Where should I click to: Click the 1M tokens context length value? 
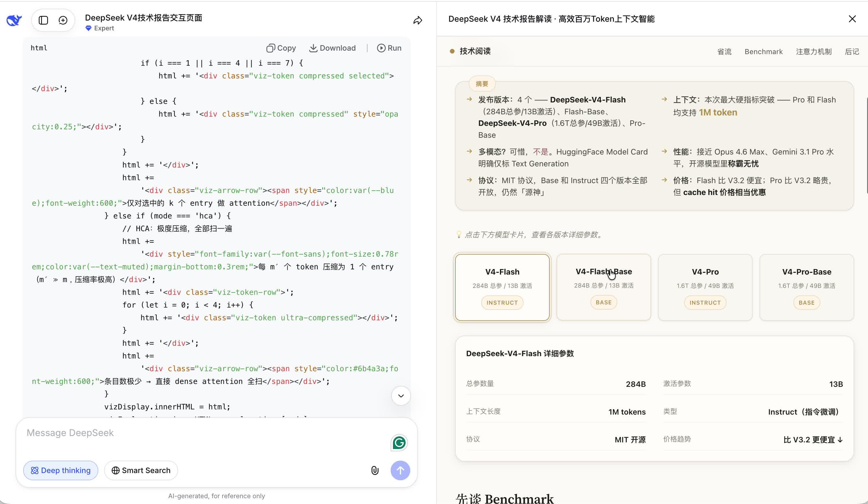click(x=627, y=412)
